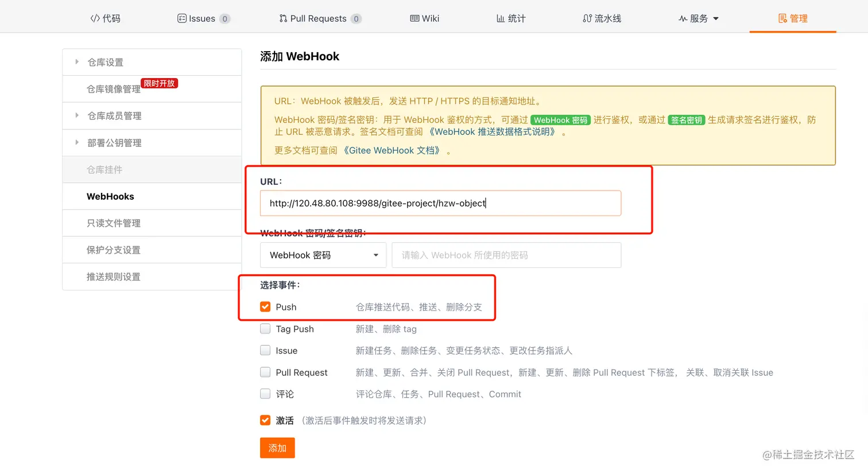The width and height of the screenshot is (868, 474).
Task: Open 《Gitee WebHook 文档》 link
Action: pos(392,150)
